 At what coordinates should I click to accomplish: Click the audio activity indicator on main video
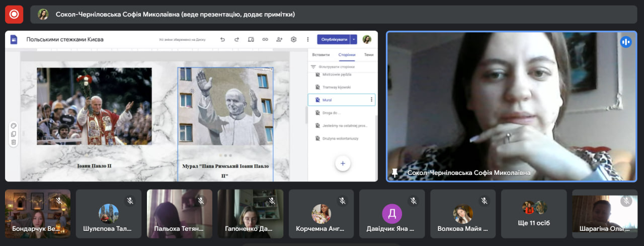pyautogui.click(x=626, y=42)
